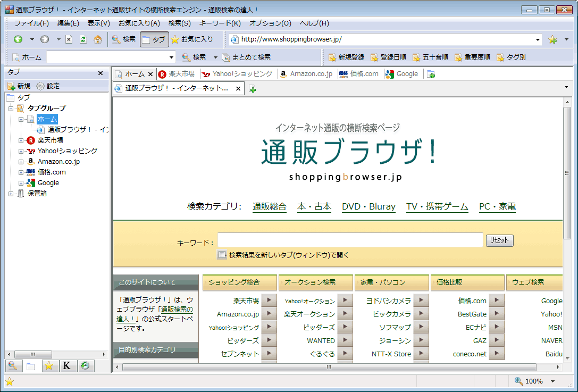Sort favorites by 重要度順

coord(473,57)
